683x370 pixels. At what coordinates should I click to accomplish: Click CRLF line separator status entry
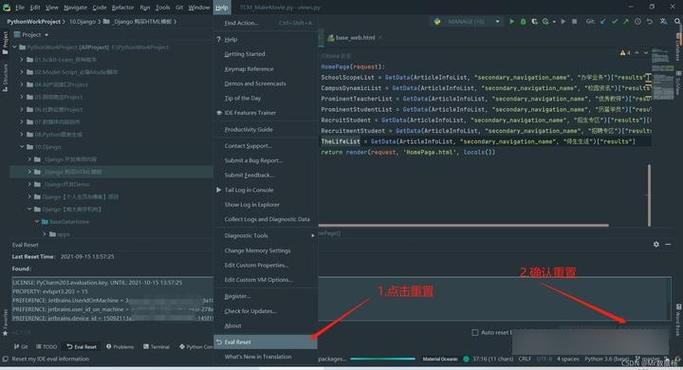[524, 359]
